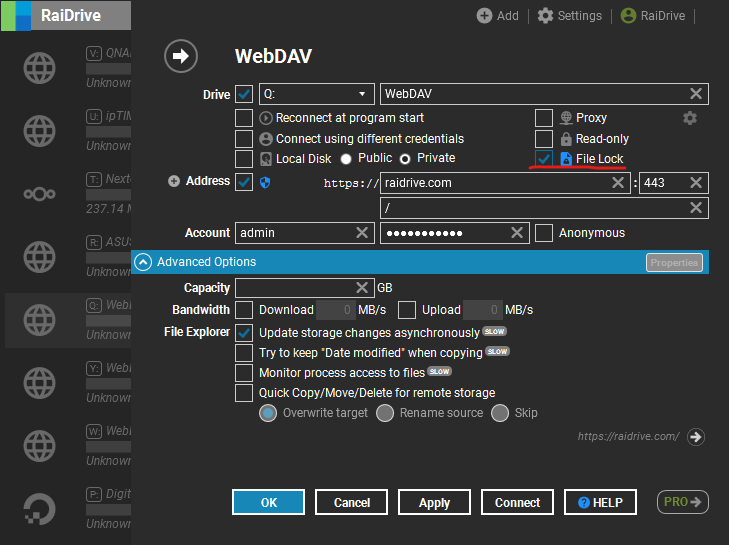Select the Public radio button
Image resolution: width=729 pixels, height=545 pixels.
click(346, 159)
